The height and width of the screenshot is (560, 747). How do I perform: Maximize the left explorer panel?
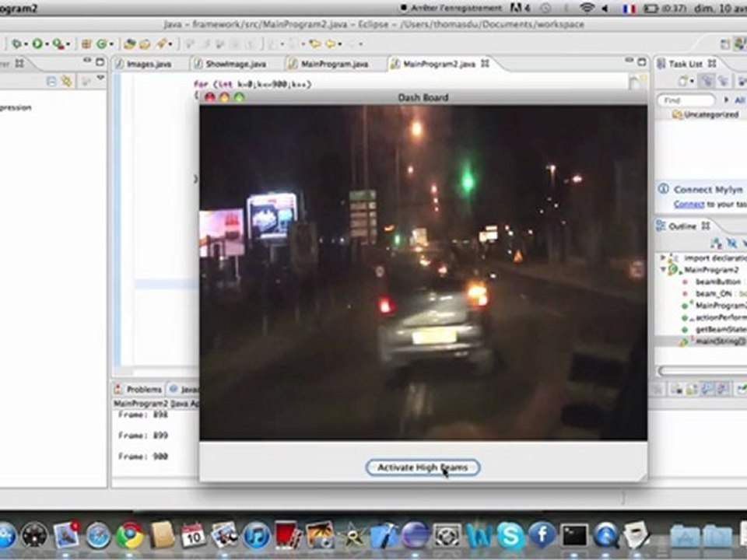(x=100, y=62)
